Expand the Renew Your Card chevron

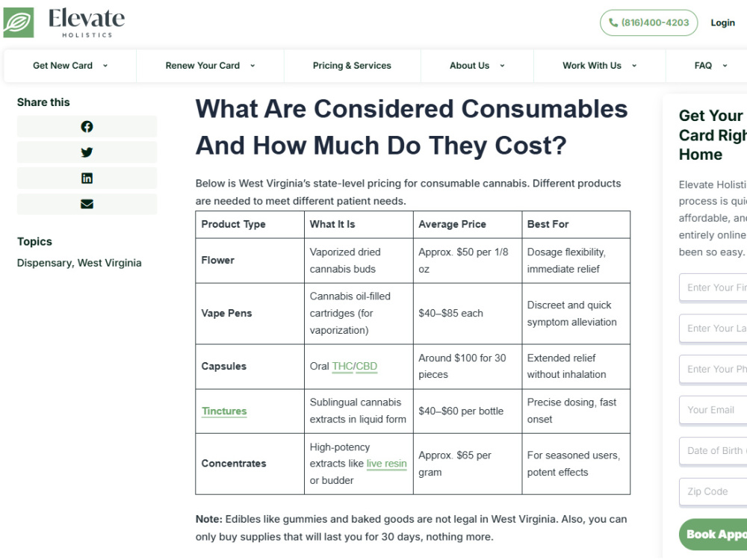point(252,66)
